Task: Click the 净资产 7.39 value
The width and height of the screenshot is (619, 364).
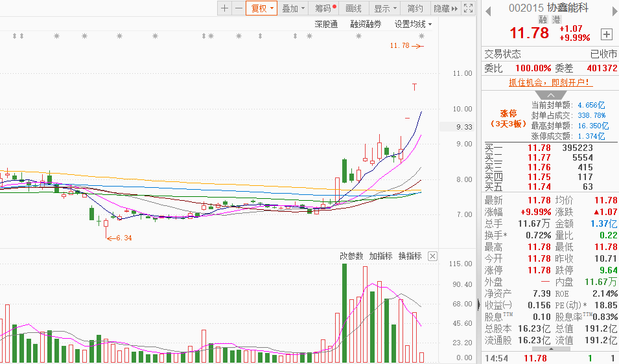Action: (x=542, y=293)
